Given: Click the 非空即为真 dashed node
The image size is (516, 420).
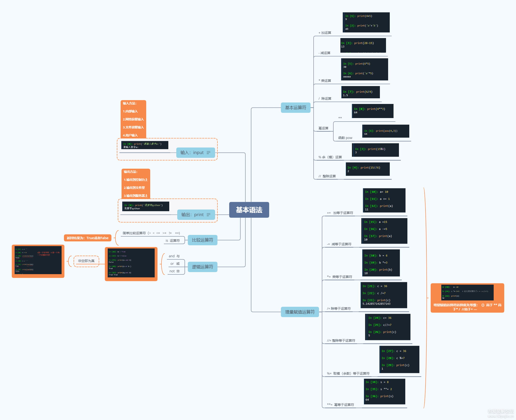Looking at the screenshot, I should click(x=86, y=261).
